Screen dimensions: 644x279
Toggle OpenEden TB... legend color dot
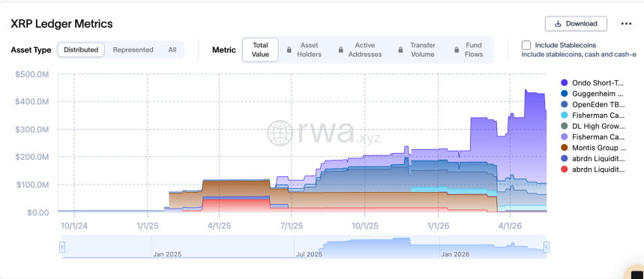coord(564,104)
